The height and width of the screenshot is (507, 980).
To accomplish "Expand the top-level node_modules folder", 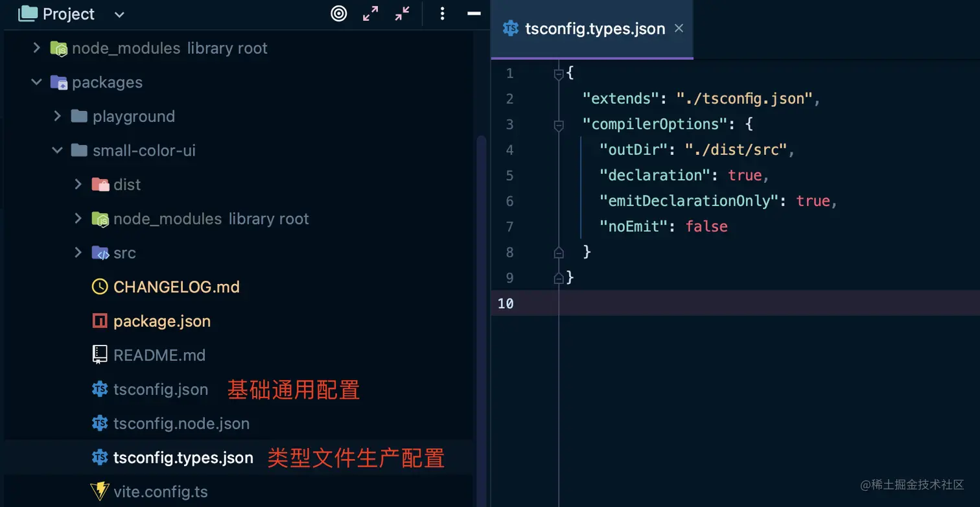I will tap(37, 48).
